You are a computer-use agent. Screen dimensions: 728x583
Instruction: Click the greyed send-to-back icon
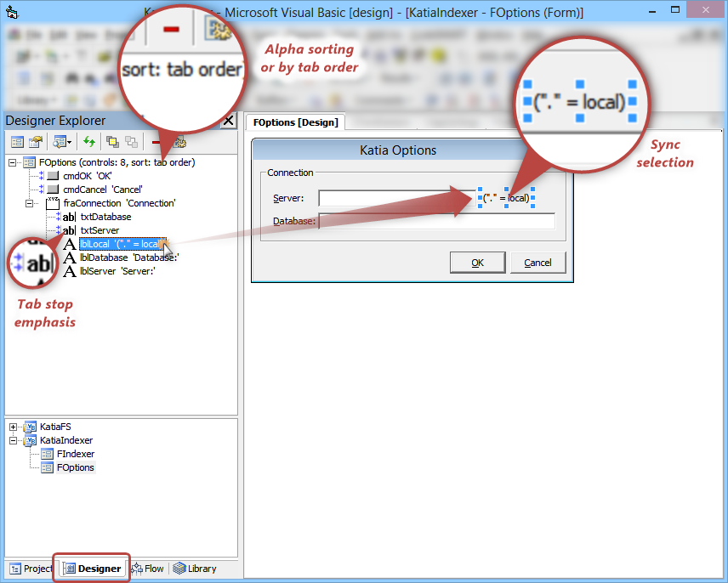(x=131, y=142)
